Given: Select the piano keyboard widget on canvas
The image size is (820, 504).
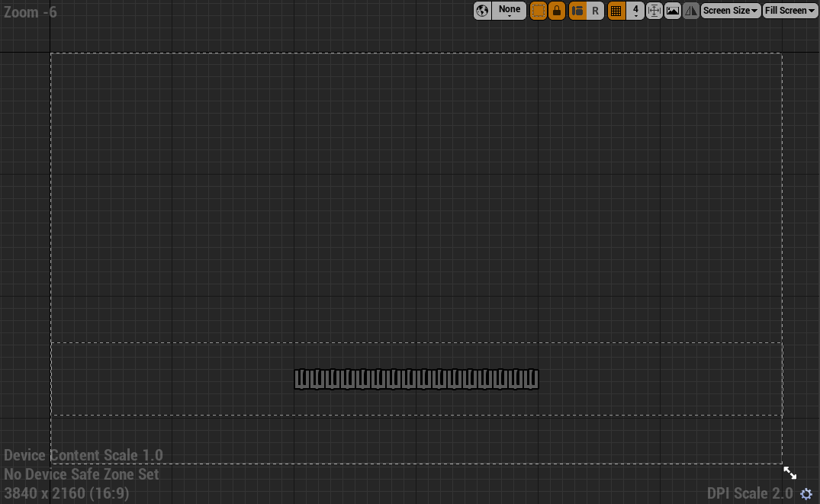Looking at the screenshot, I should [416, 379].
